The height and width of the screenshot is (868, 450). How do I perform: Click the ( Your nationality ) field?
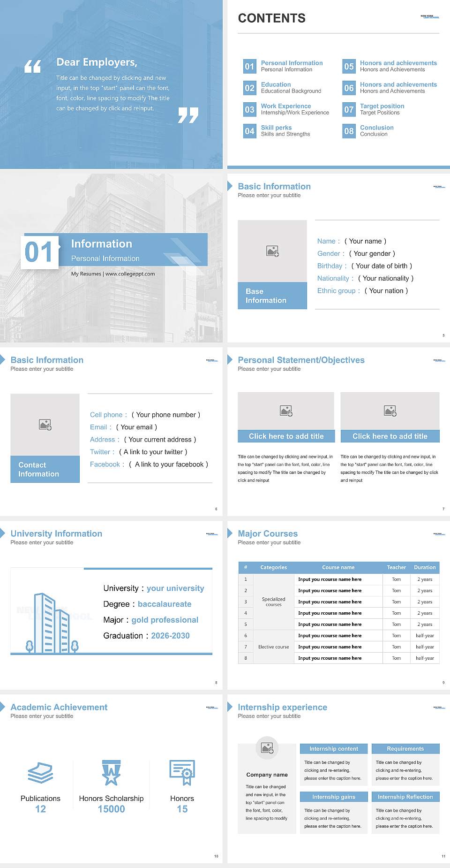point(386,278)
